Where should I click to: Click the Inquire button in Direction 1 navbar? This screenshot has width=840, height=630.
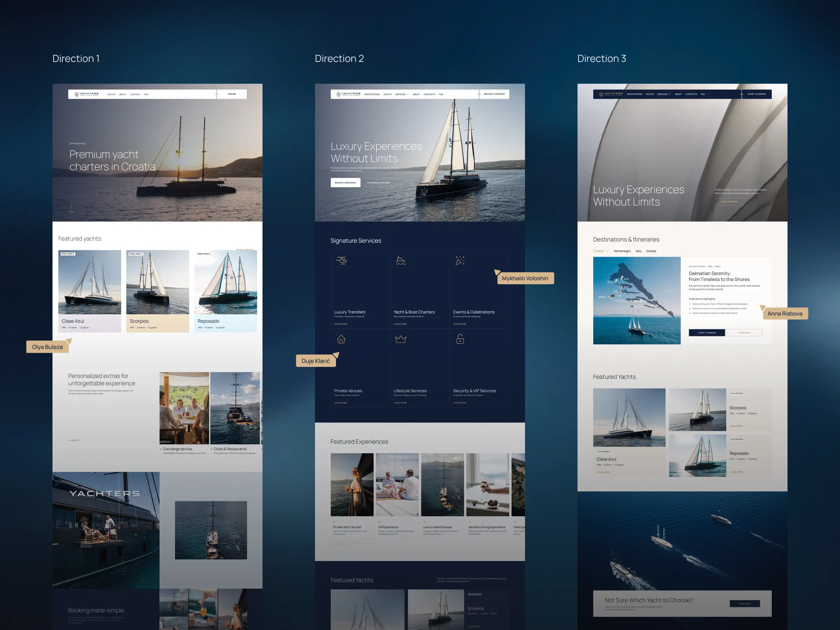click(232, 94)
